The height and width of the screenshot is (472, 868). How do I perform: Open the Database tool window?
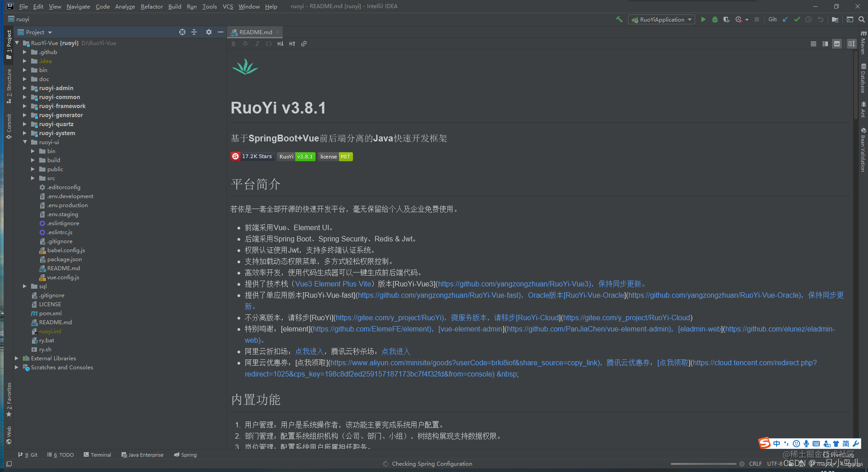coord(863,78)
